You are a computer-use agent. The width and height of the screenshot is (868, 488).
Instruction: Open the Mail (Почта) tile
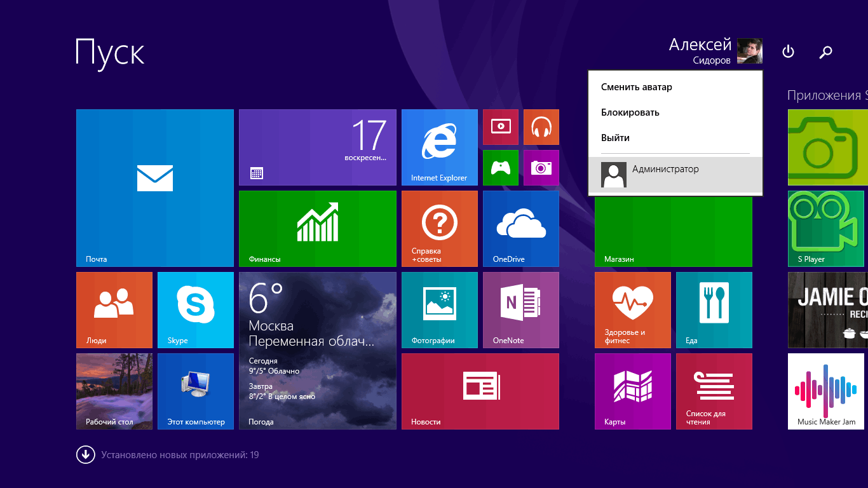tap(155, 188)
